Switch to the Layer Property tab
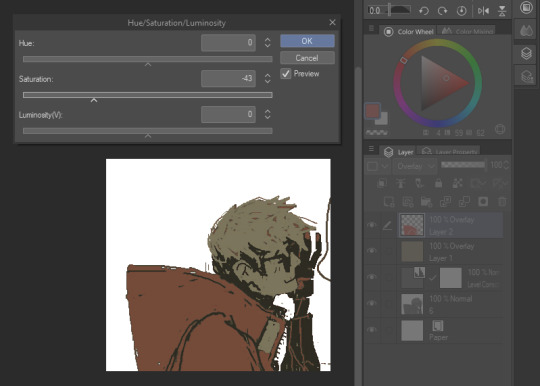This screenshot has width=540, height=386. click(x=449, y=152)
